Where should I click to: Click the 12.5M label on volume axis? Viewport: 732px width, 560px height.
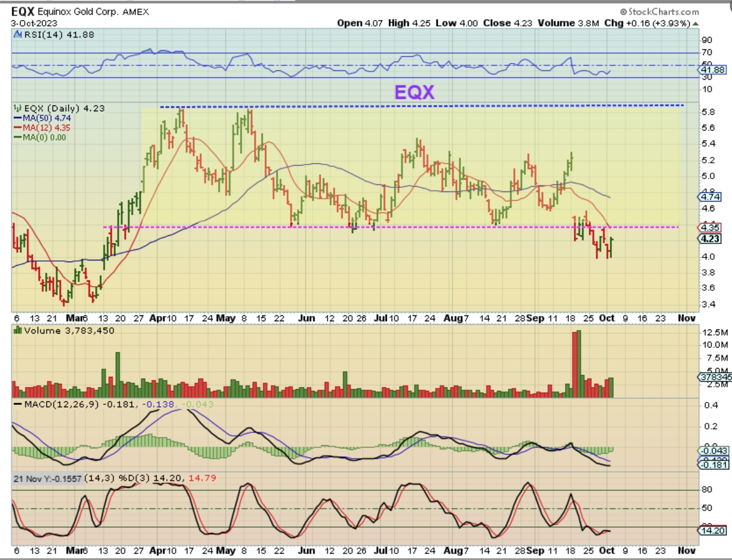tap(715, 332)
